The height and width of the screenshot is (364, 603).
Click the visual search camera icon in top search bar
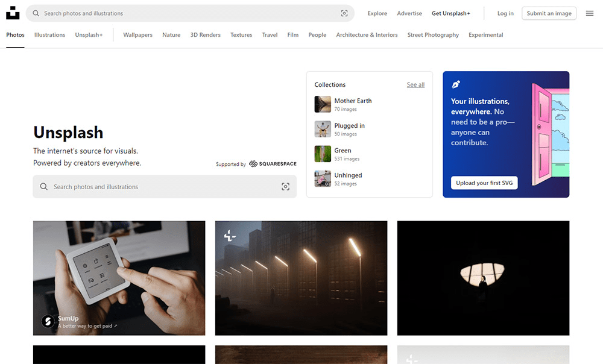[x=344, y=13]
